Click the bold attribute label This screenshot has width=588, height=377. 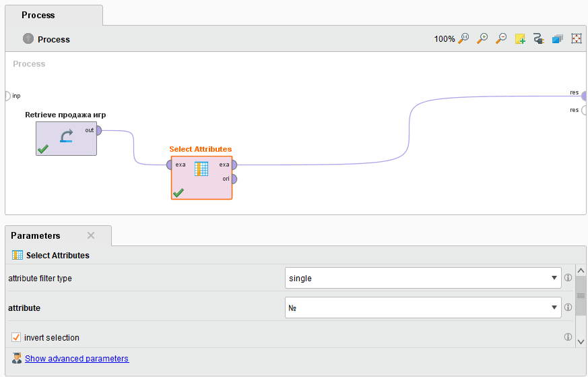pyautogui.click(x=24, y=308)
